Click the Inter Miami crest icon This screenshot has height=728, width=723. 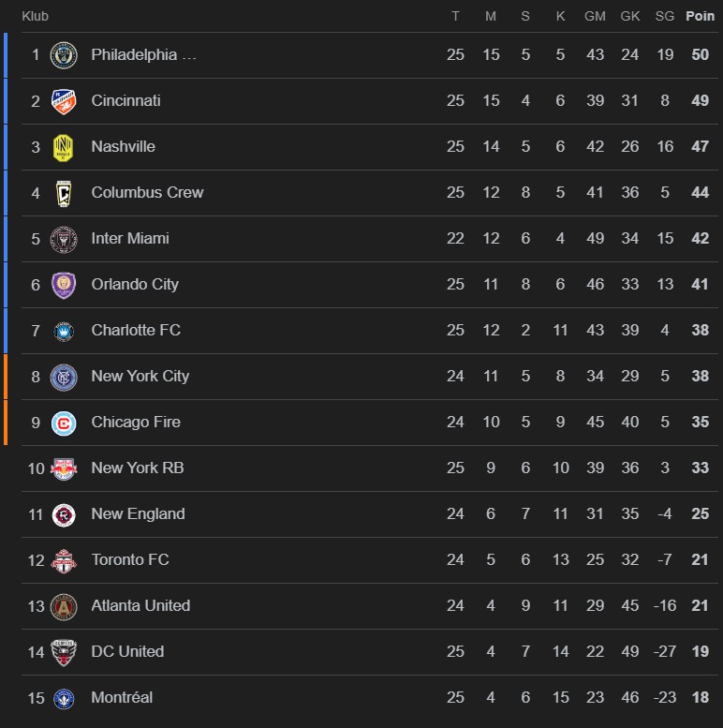click(64, 239)
